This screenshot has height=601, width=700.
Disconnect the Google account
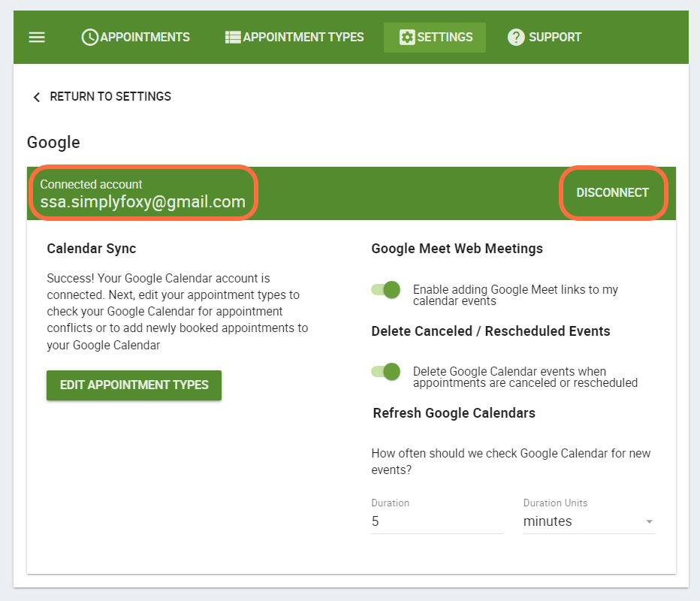[x=613, y=192]
